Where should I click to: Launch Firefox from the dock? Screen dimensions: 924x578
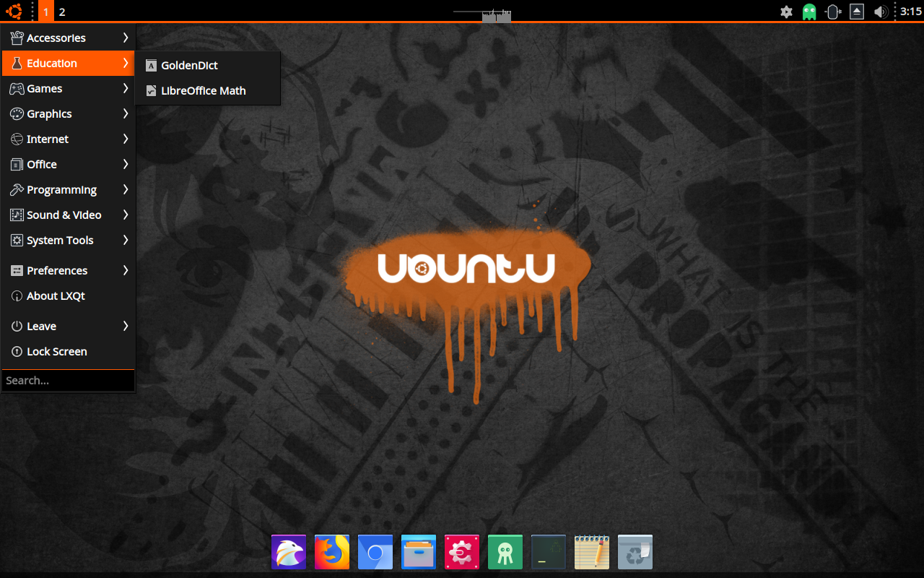332,552
